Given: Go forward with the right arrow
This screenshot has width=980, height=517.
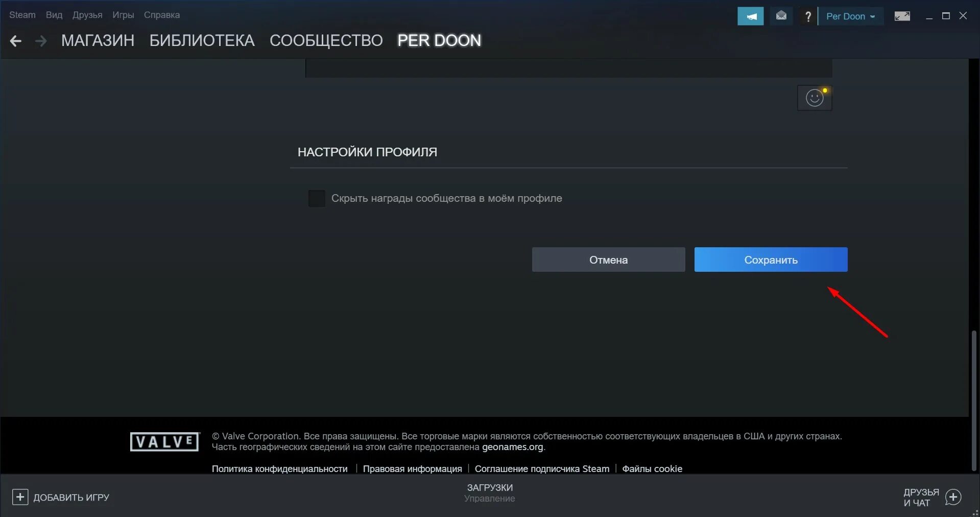Looking at the screenshot, I should 41,41.
